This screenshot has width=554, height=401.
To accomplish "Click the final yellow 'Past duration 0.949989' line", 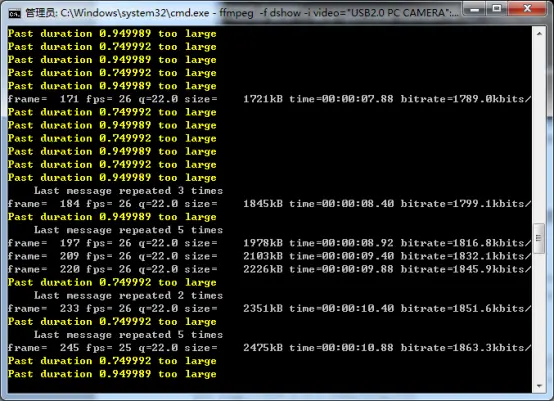I will pos(112,374).
